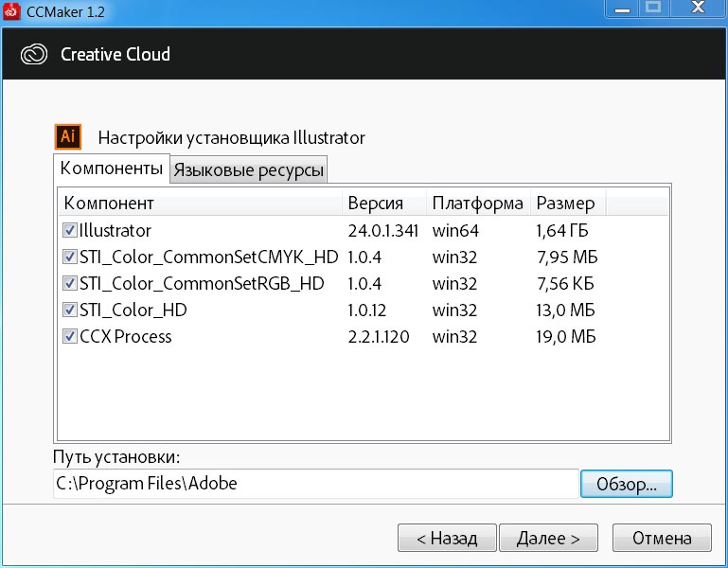Viewport: 728px width, 568px height.
Task: Switch to the Компоненты tab
Action: pos(112,169)
